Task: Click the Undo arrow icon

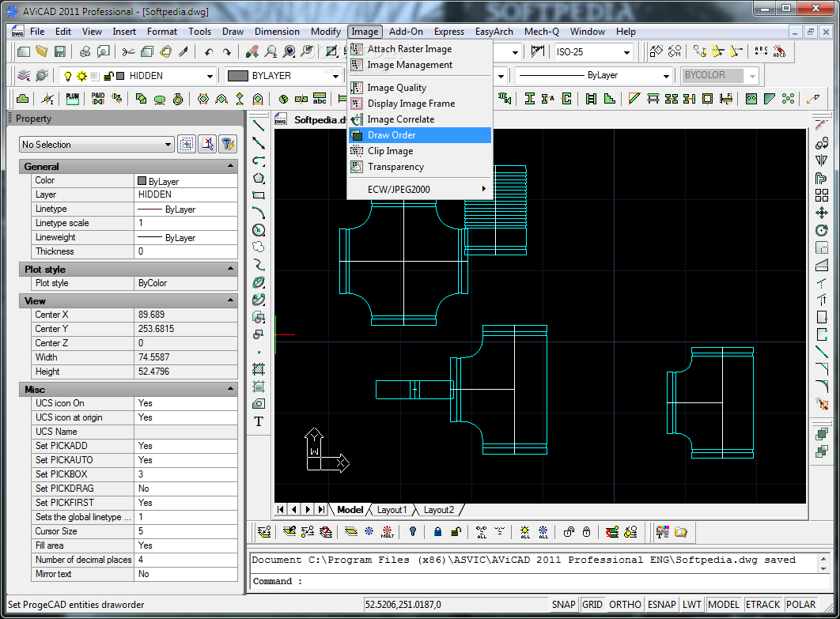Action: pos(208,52)
